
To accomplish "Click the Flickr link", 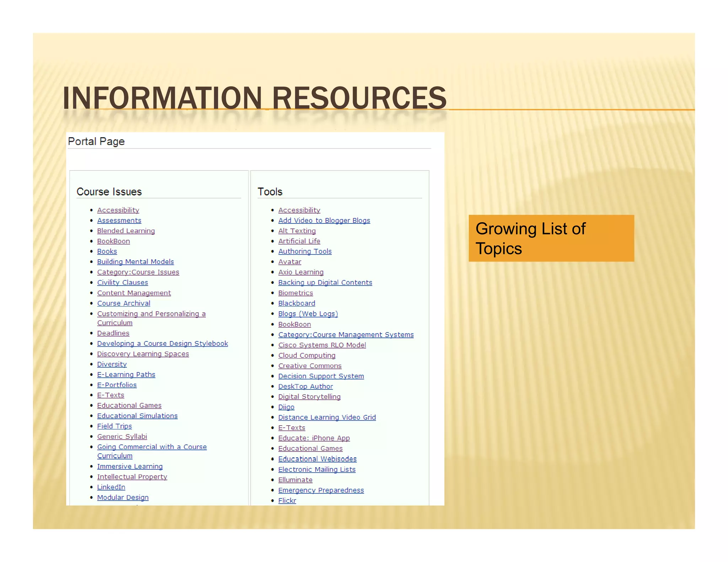I will (x=287, y=501).
